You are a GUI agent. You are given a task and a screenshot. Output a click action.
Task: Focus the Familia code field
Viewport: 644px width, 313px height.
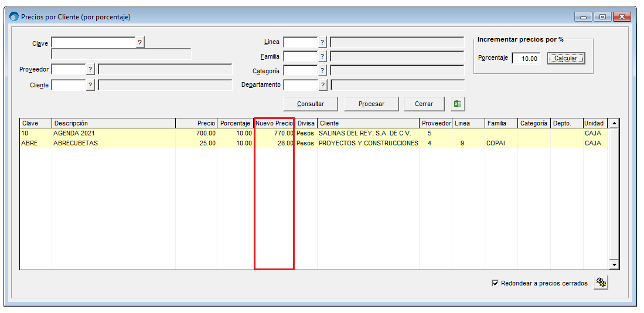click(300, 56)
